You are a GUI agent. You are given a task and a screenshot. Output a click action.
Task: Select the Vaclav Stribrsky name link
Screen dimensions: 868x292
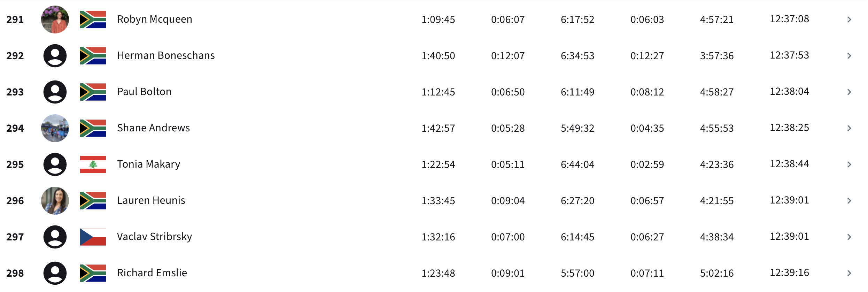pos(155,237)
